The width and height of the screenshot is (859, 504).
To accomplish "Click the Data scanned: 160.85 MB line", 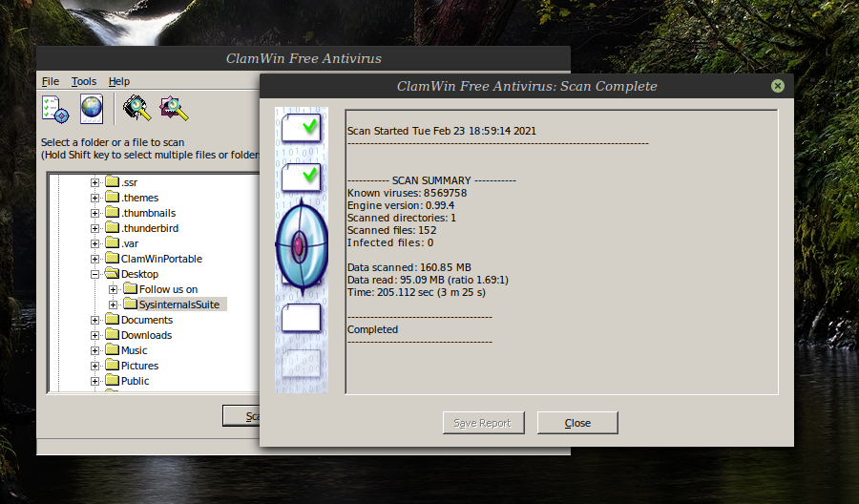I will coord(409,267).
